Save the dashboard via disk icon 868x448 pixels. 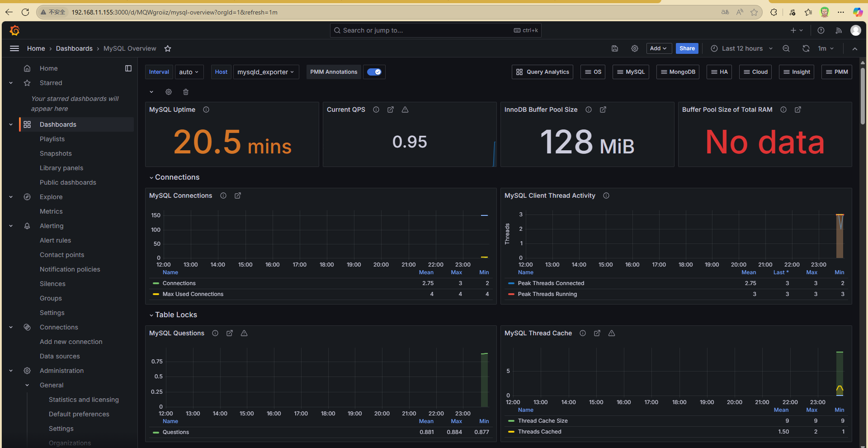pyautogui.click(x=615, y=48)
